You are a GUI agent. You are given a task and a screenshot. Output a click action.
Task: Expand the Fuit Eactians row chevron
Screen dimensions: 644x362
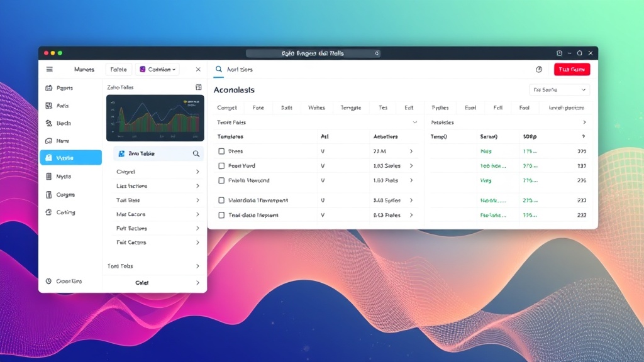point(197,228)
